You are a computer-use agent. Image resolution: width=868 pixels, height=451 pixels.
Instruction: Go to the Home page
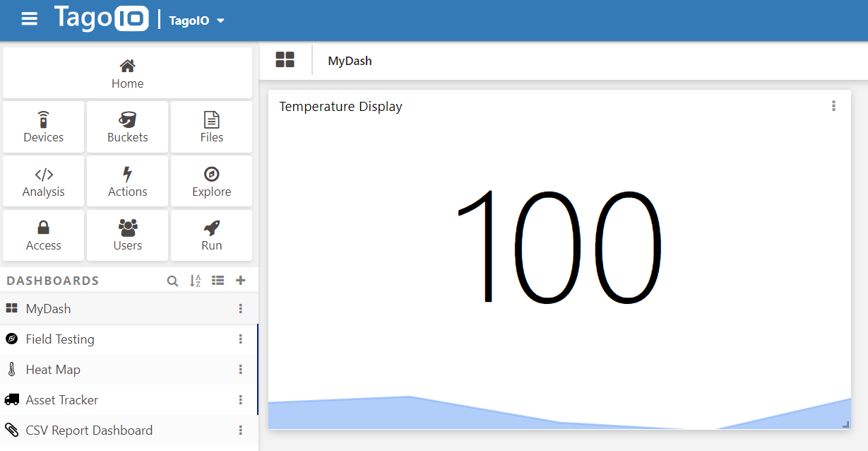click(x=127, y=74)
